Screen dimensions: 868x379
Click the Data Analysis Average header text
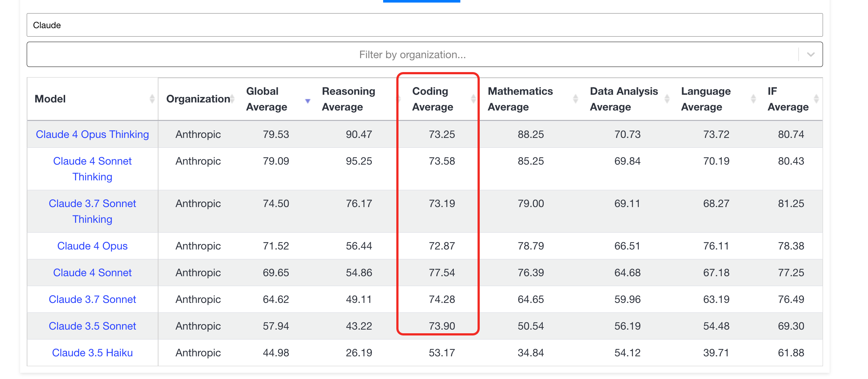(624, 99)
